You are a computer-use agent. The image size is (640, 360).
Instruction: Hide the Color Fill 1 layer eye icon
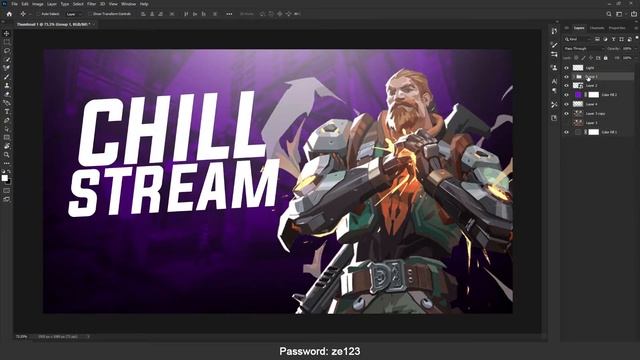[567, 132]
